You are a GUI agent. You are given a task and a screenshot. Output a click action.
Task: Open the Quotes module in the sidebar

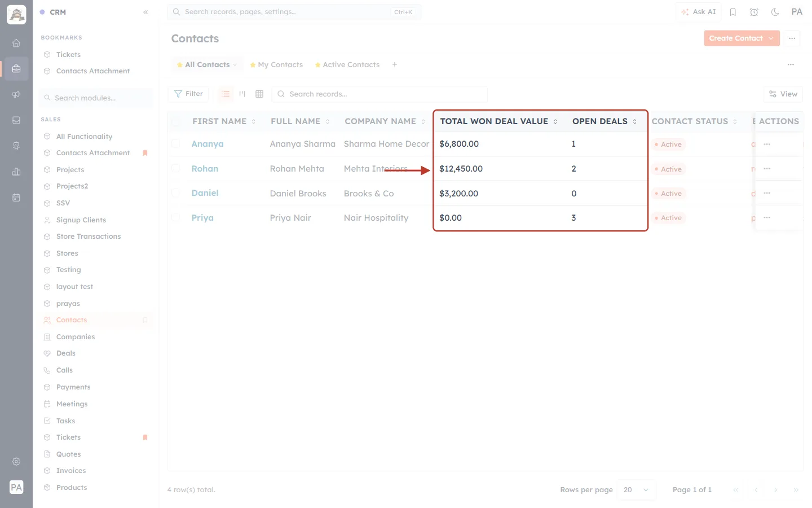point(68,454)
